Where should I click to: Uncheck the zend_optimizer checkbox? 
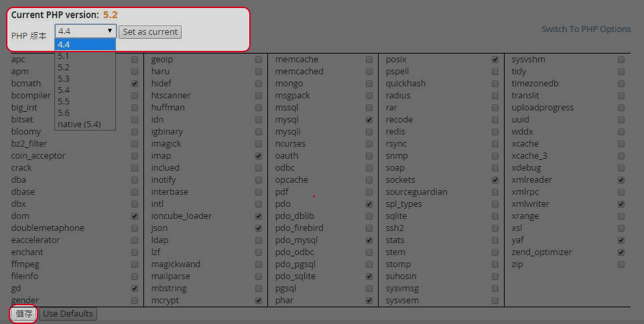[621, 252]
